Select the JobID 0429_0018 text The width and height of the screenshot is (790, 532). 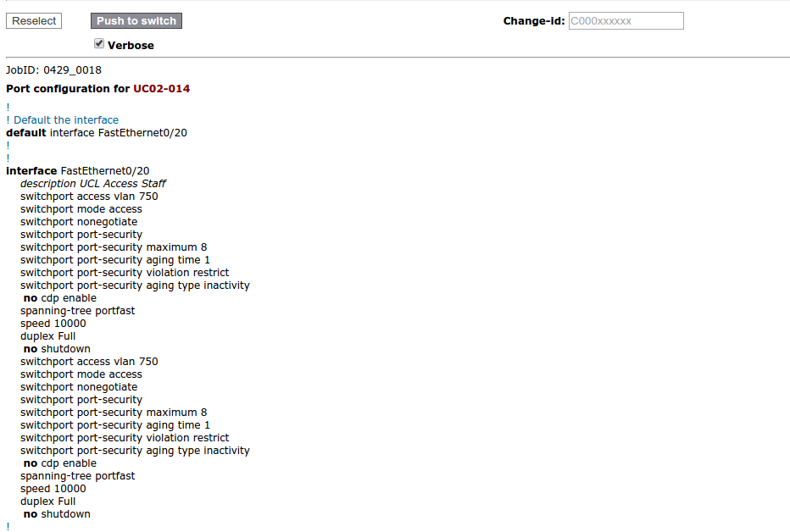(x=53, y=70)
